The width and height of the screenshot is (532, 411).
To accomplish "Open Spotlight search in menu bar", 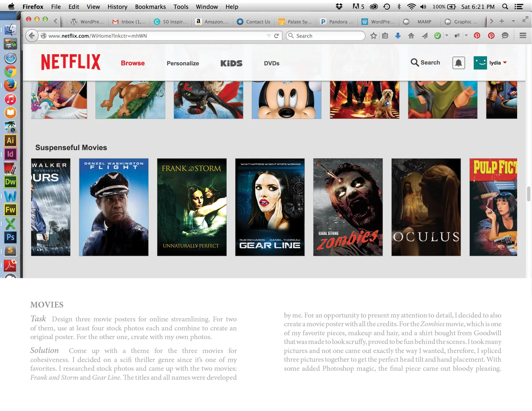I will (505, 6).
